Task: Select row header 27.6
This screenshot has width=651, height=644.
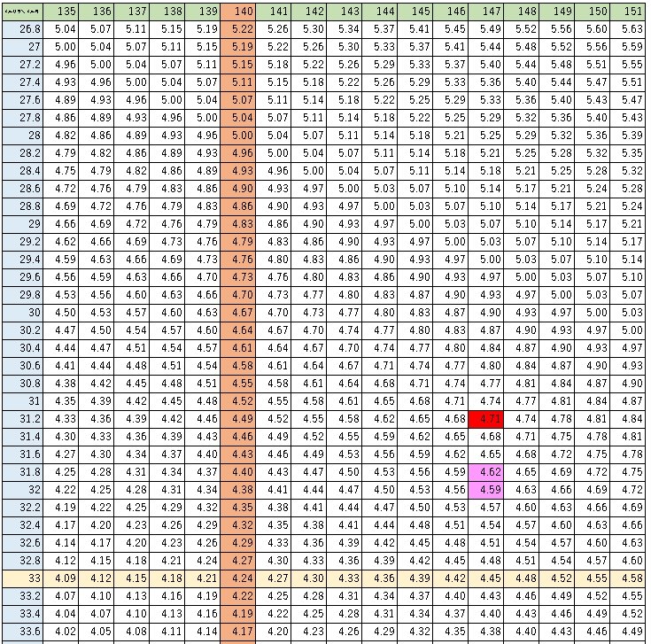Action: 22,100
